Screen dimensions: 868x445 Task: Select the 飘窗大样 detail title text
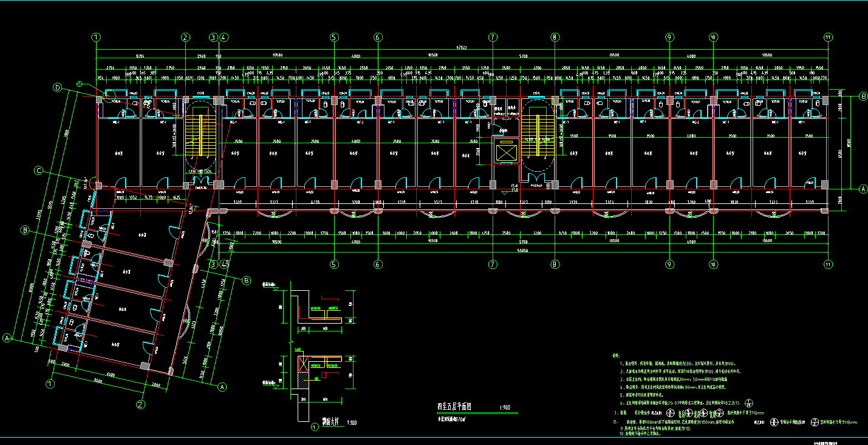(x=331, y=421)
